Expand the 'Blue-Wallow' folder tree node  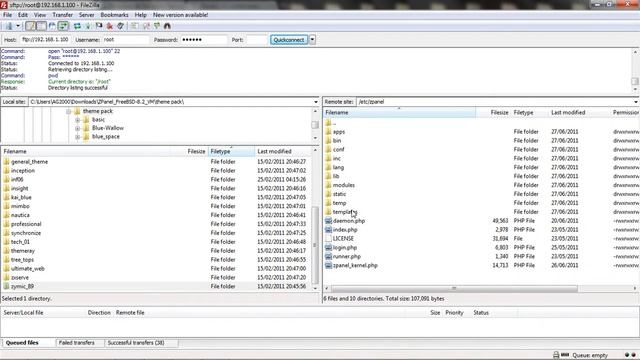tap(78, 128)
